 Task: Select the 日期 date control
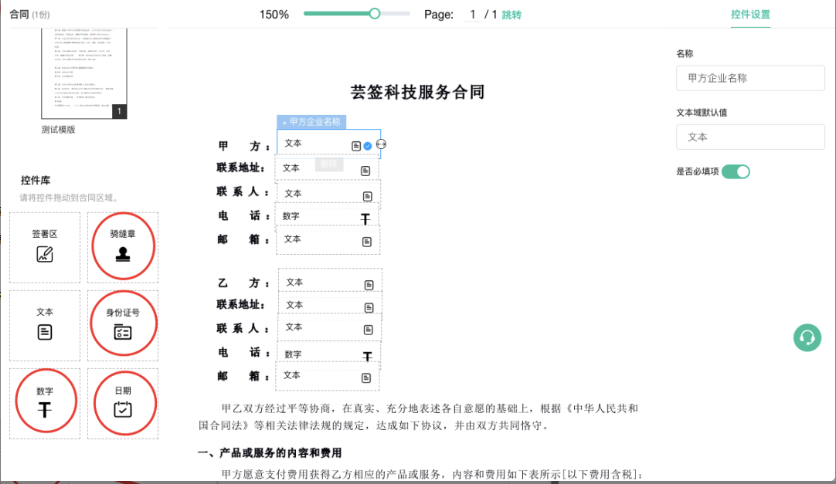tap(123, 403)
